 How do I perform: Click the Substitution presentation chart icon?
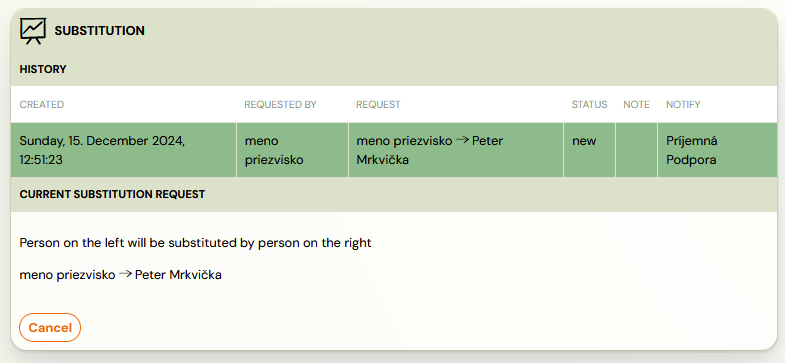click(33, 31)
